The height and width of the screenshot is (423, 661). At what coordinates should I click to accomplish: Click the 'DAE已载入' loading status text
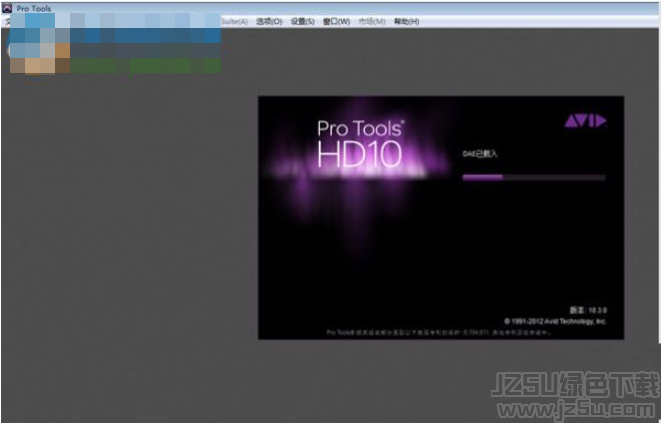[480, 154]
